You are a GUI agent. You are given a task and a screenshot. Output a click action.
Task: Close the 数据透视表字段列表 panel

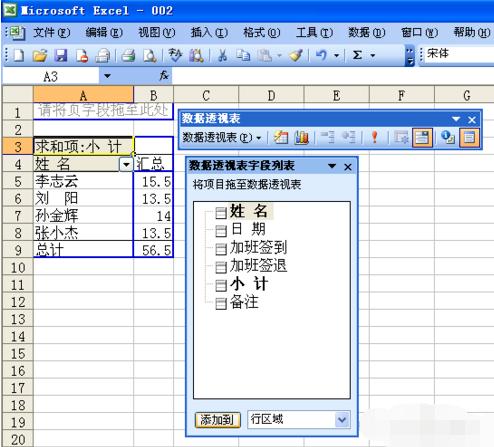point(348,167)
